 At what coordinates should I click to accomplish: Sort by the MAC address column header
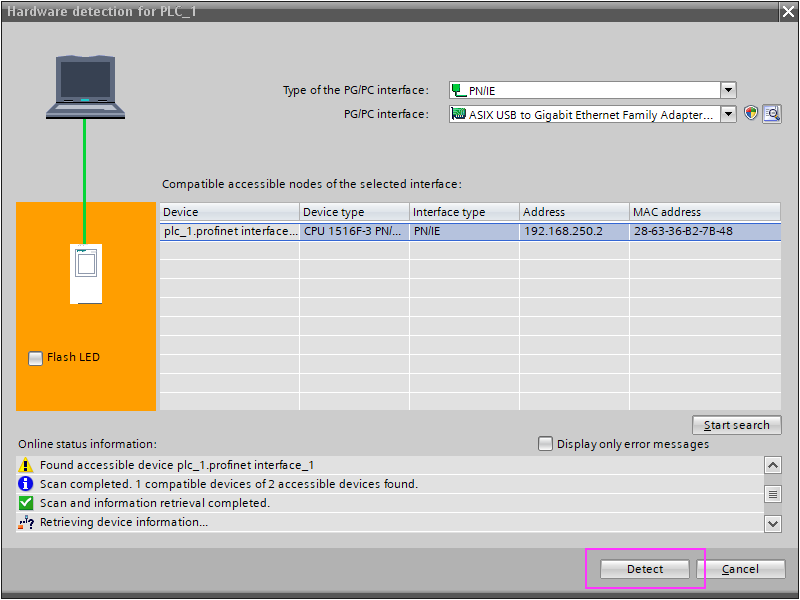click(x=705, y=212)
